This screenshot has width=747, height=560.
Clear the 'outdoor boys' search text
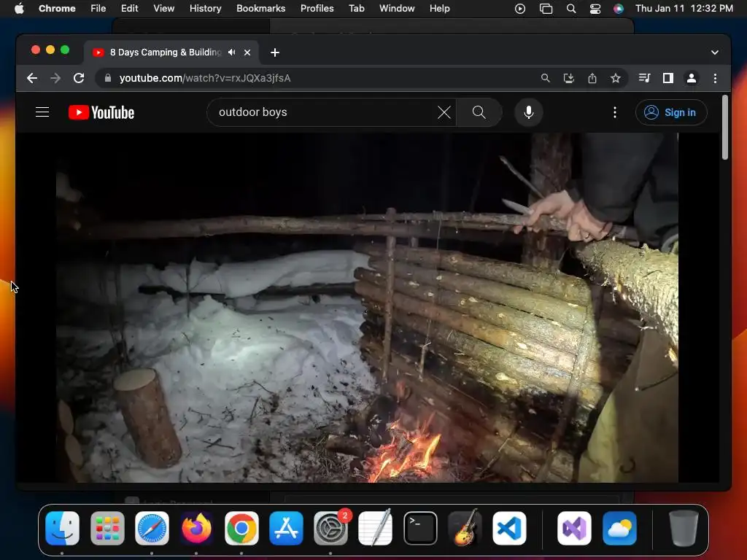point(444,112)
